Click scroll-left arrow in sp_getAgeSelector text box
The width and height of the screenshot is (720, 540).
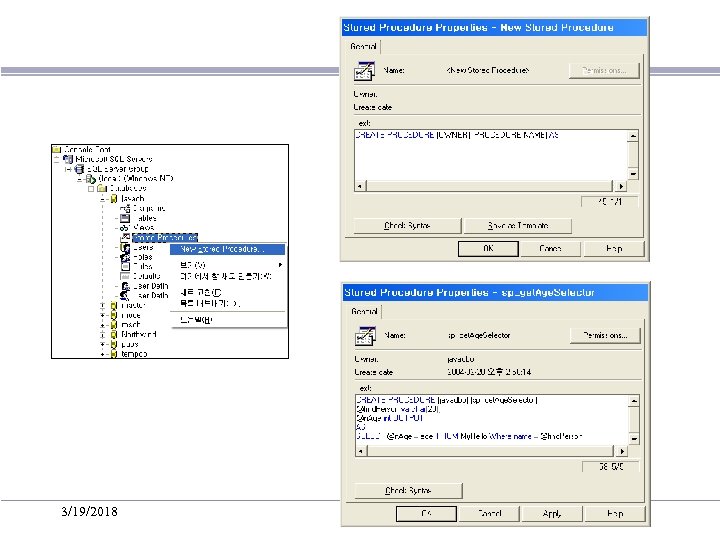pos(361,451)
